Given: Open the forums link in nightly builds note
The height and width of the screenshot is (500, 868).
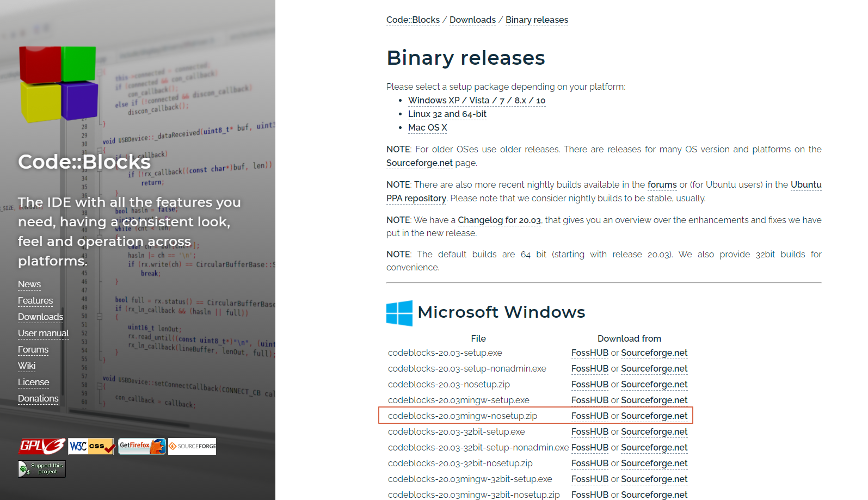Looking at the screenshot, I should 662,185.
